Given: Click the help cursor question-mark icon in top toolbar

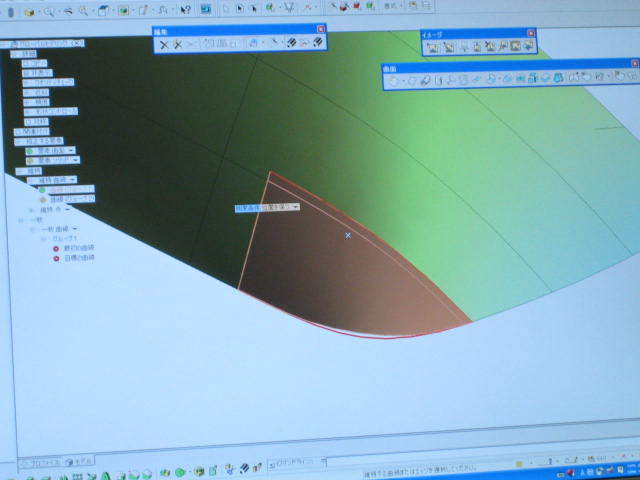Looking at the screenshot, I should (186, 10).
